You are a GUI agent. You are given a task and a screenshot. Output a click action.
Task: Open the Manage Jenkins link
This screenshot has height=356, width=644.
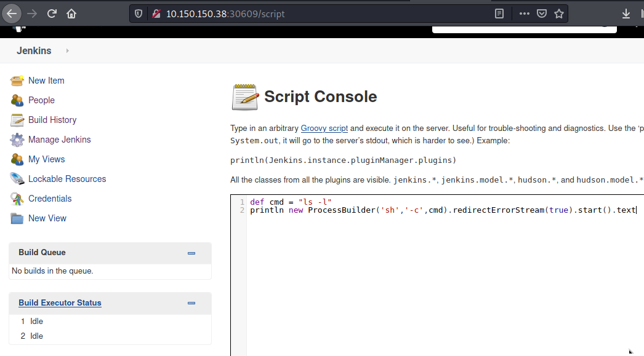pyautogui.click(x=60, y=140)
